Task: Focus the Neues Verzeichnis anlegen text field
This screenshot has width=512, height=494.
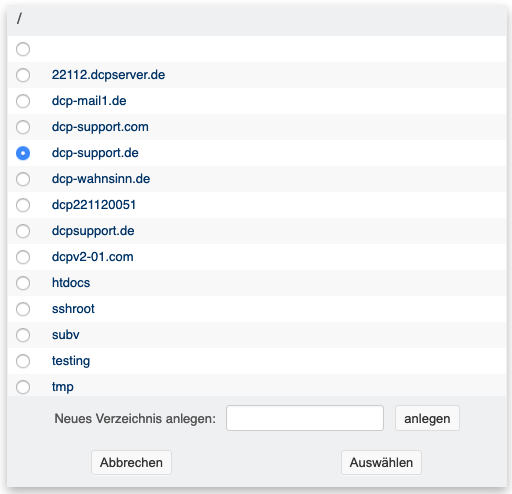Action: click(305, 418)
